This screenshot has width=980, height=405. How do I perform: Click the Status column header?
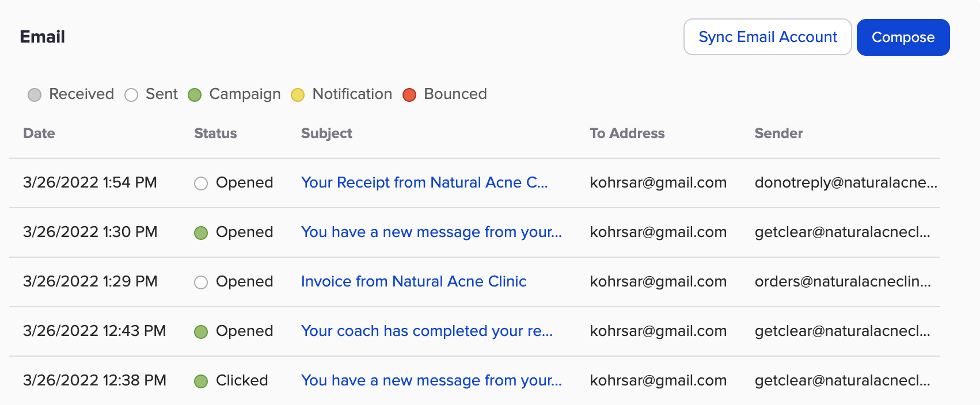tap(215, 133)
